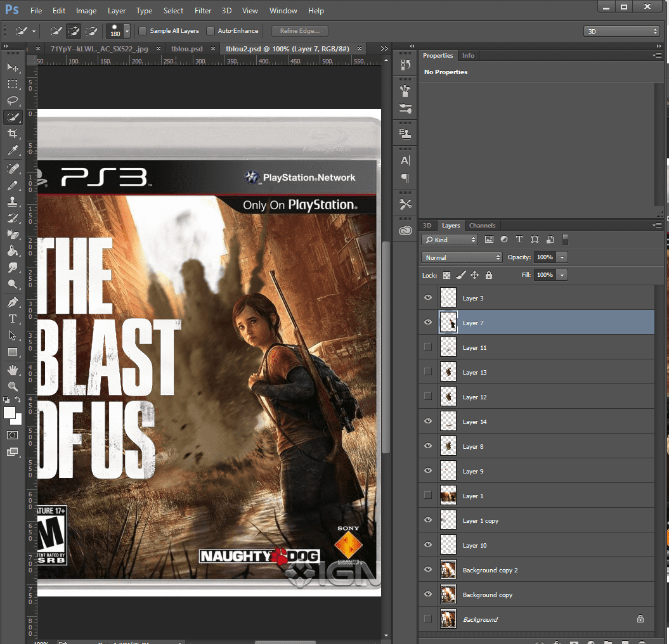Click the foreground color swatch
Image resolution: width=669 pixels, height=644 pixels.
pyautogui.click(x=10, y=413)
